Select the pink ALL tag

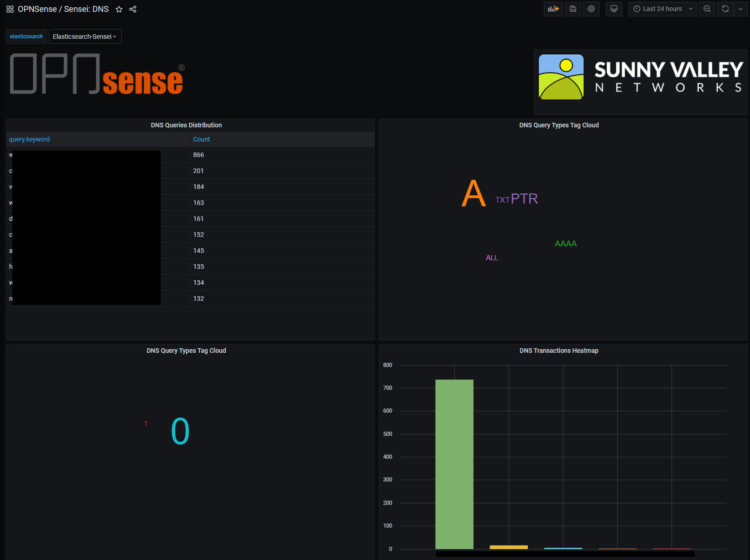(492, 258)
